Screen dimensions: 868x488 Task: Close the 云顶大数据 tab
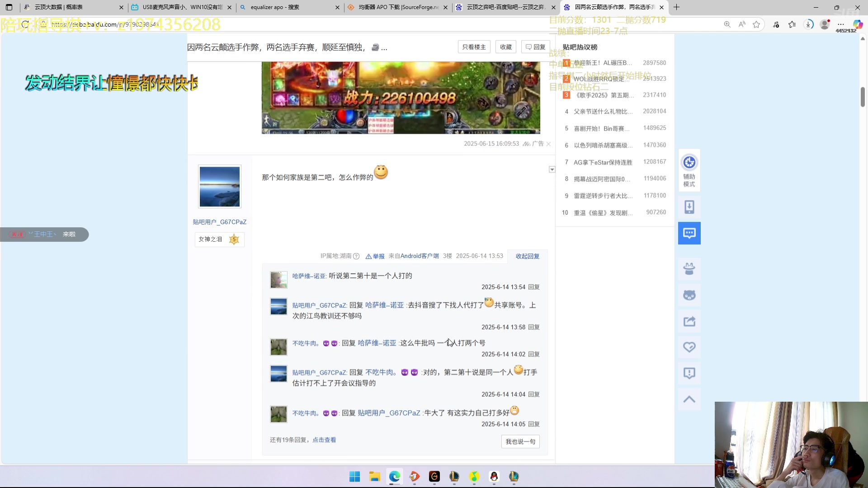click(121, 7)
